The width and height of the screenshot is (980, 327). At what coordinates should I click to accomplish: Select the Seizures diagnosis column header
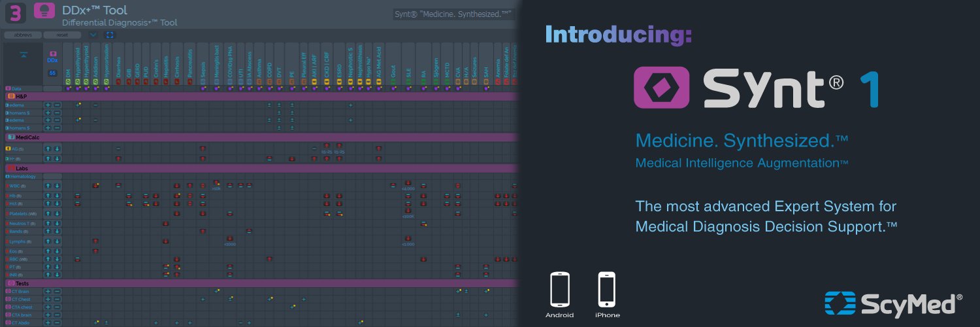[x=474, y=64]
